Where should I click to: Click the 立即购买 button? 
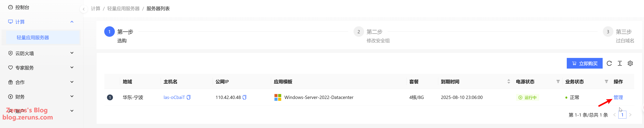pyautogui.click(x=585, y=64)
